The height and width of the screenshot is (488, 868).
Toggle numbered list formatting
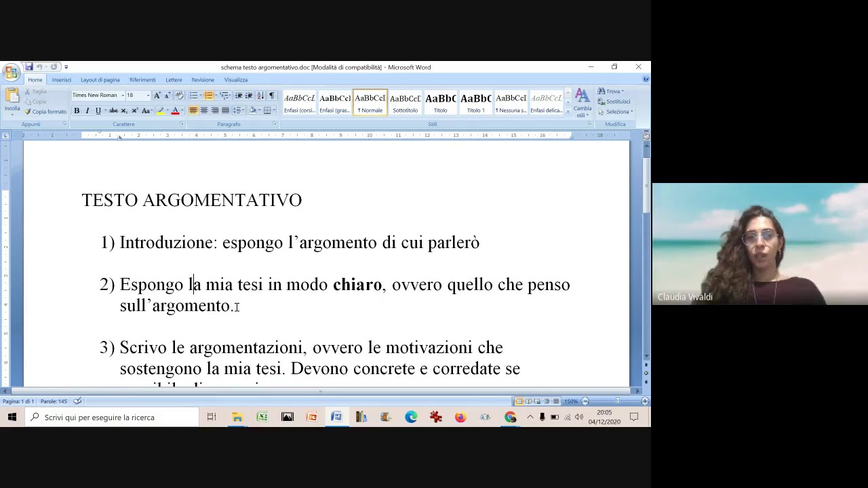[208, 96]
